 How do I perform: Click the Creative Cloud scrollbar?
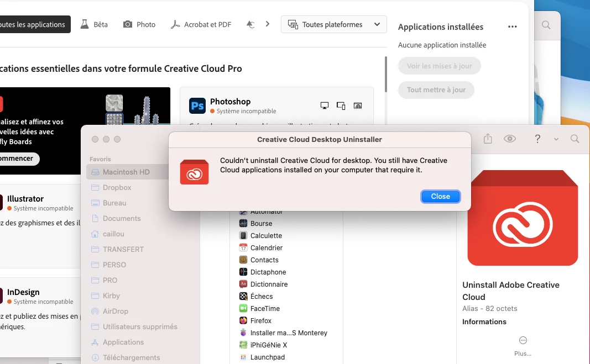[x=385, y=74]
